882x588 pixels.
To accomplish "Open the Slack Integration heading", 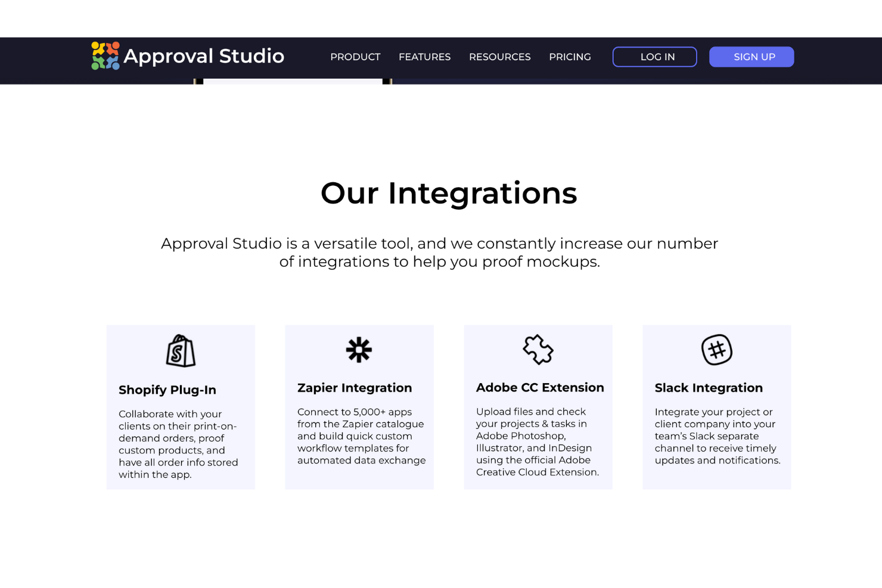I will [x=709, y=388].
